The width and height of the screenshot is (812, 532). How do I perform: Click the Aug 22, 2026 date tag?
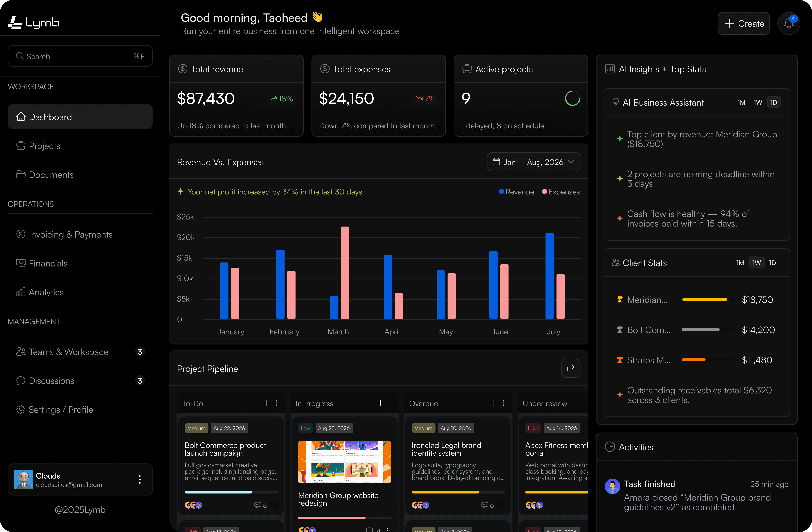[229, 428]
